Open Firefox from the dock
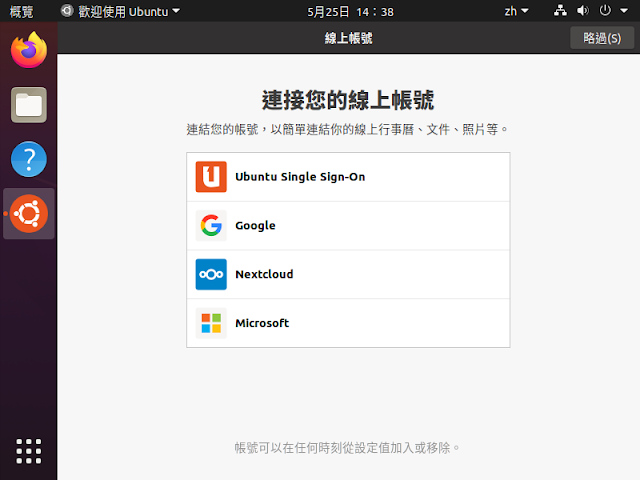Image resolution: width=640 pixels, height=480 pixels. click(29, 50)
